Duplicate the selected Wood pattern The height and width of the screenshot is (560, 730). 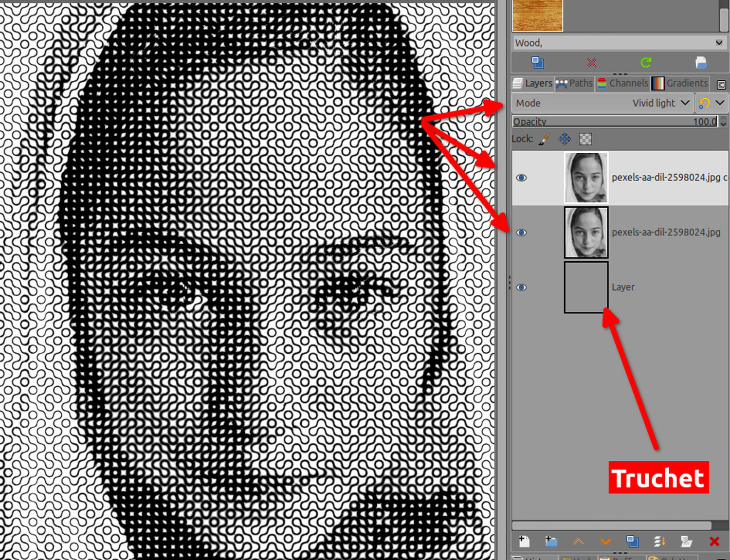(x=538, y=62)
